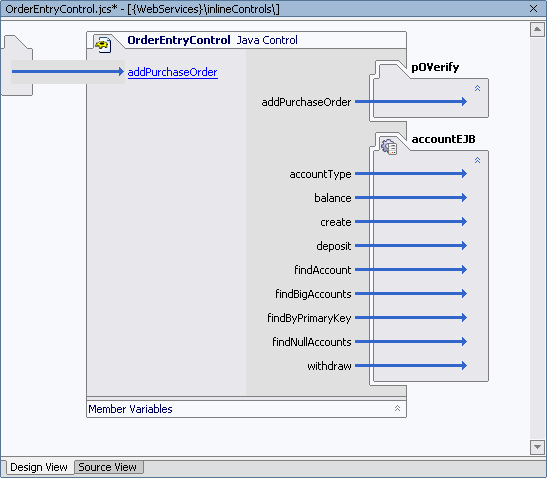Open the addPurchaseOrder method link
Viewport: 547px width, 478px height.
[173, 72]
